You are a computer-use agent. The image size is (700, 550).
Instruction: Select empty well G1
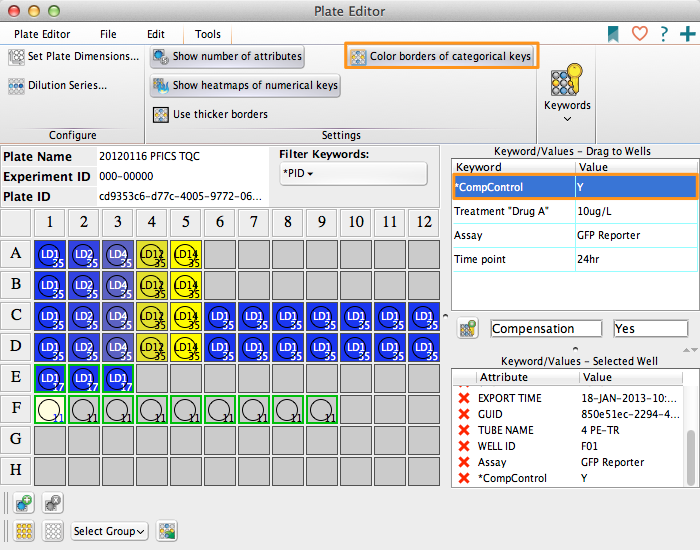click(x=50, y=440)
